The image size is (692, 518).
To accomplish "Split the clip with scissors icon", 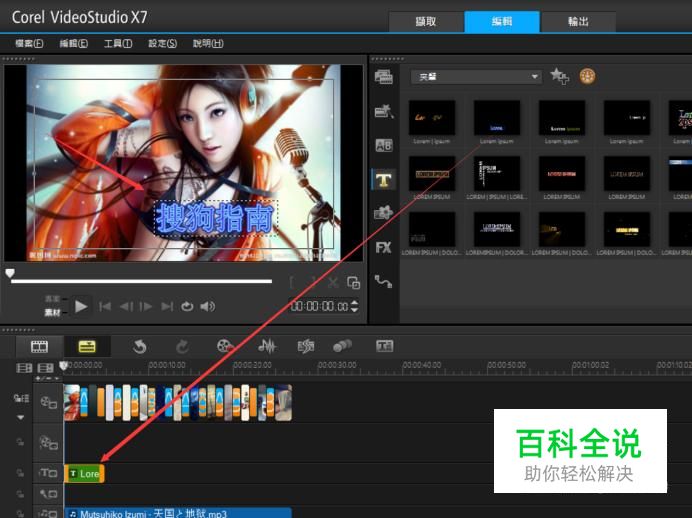I will pos(333,282).
